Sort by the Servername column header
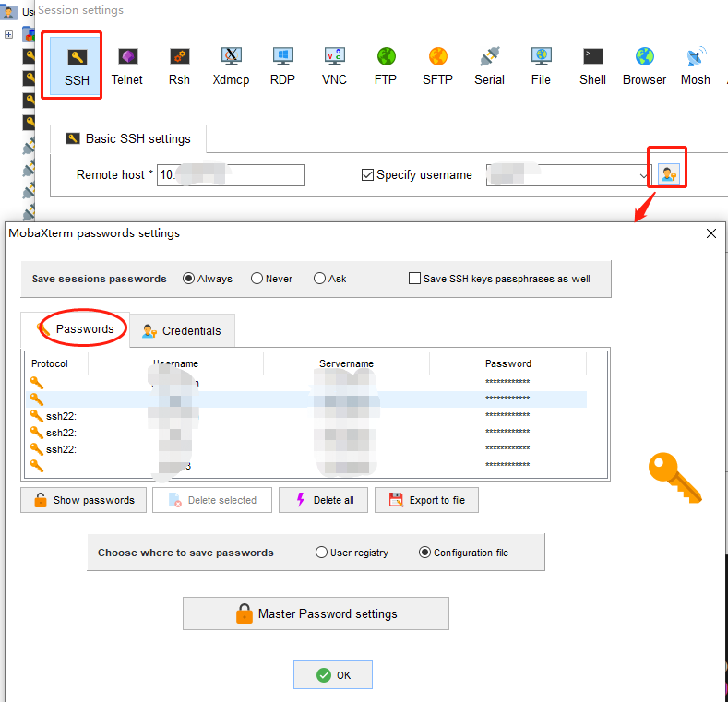This screenshot has height=702, width=728. pos(346,363)
